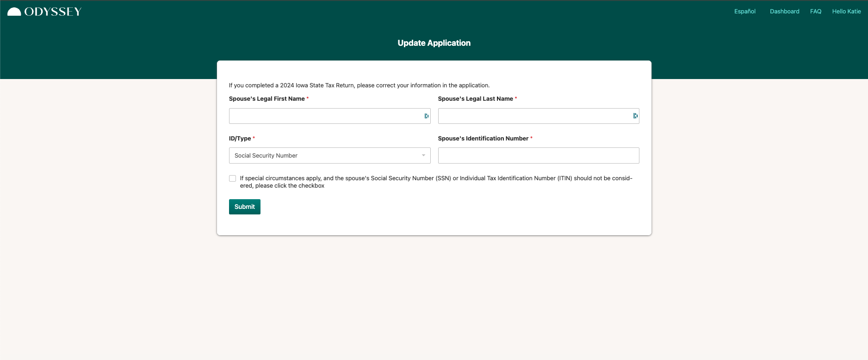Open the ID/Type Social Security Number dropdown
868x360 pixels.
[324, 156]
